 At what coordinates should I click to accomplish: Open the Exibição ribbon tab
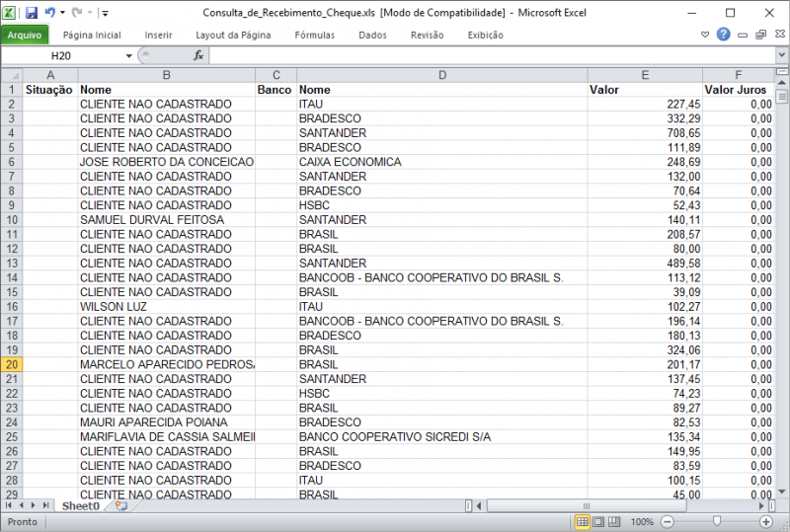tap(485, 35)
